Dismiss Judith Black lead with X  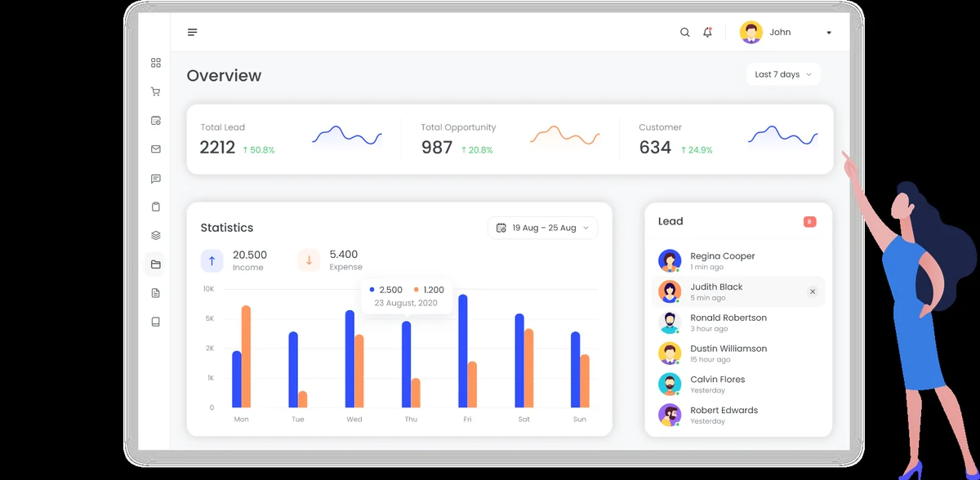tap(813, 291)
